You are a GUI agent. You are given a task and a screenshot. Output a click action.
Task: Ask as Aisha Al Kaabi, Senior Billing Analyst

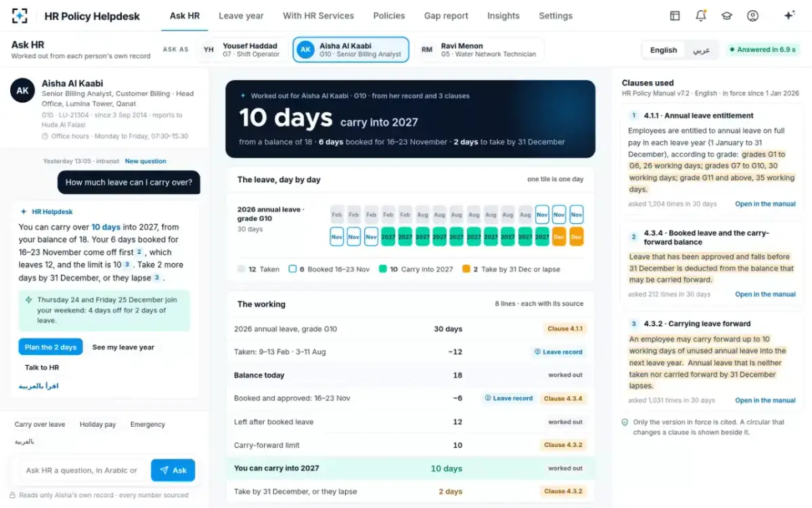coord(351,49)
